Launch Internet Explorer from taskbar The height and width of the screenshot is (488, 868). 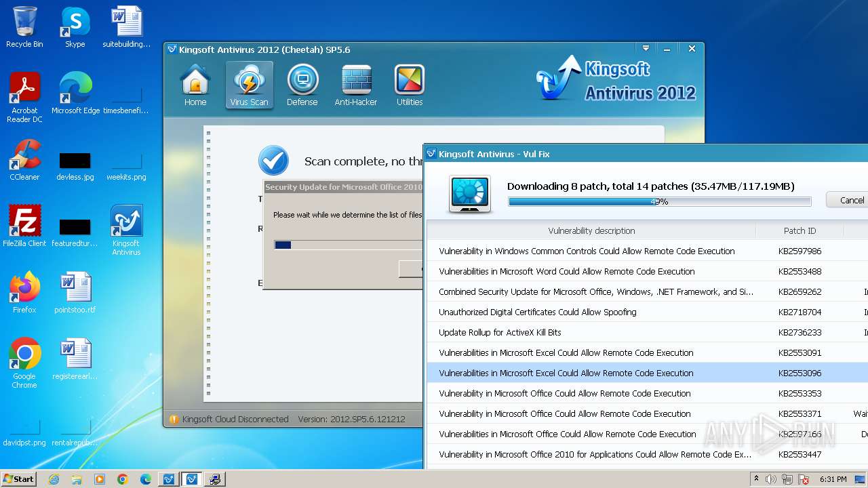tap(54, 479)
